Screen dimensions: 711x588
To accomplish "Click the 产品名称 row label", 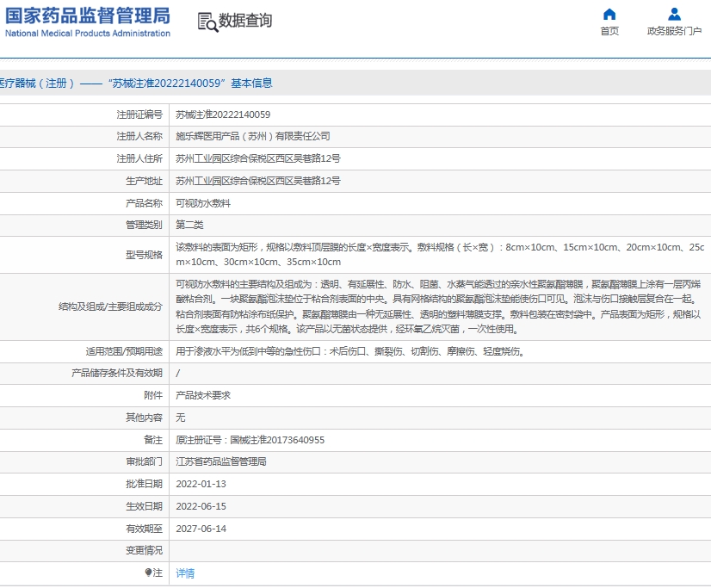I will pyautogui.click(x=144, y=203).
